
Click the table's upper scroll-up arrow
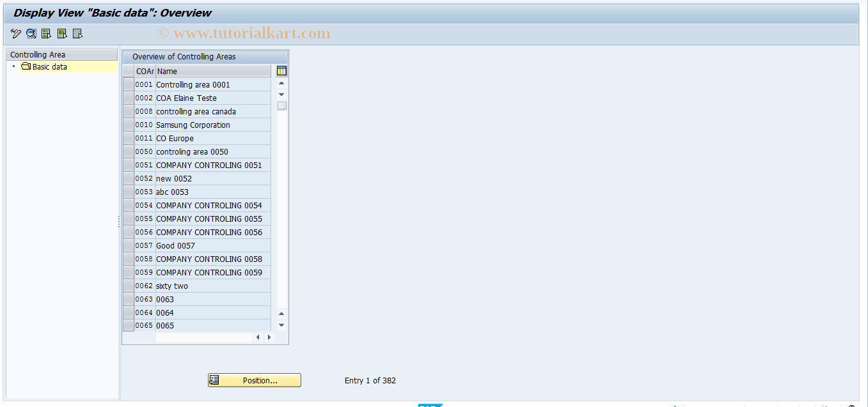point(281,83)
